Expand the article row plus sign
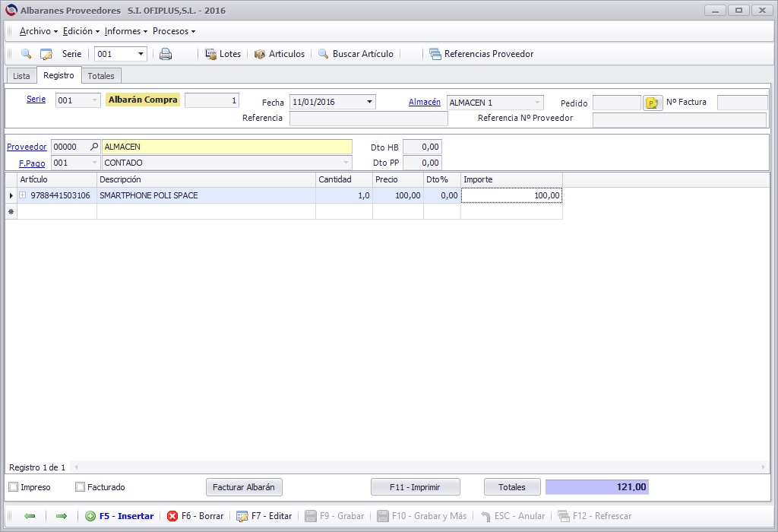This screenshot has height=532, width=778. 22,195
